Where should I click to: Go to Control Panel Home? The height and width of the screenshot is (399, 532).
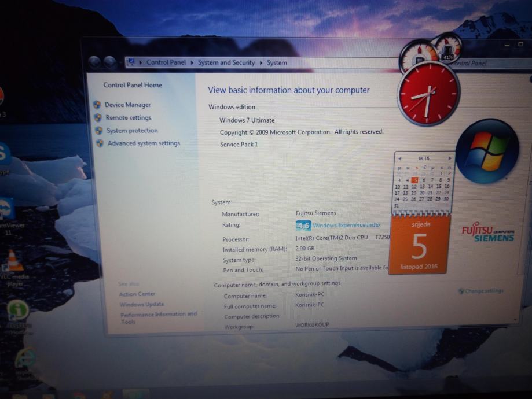click(133, 85)
